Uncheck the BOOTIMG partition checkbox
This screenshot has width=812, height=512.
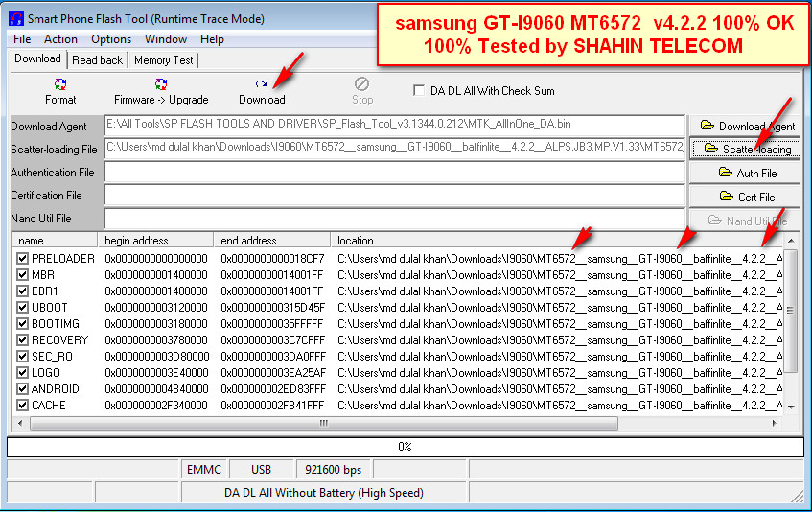point(22,323)
